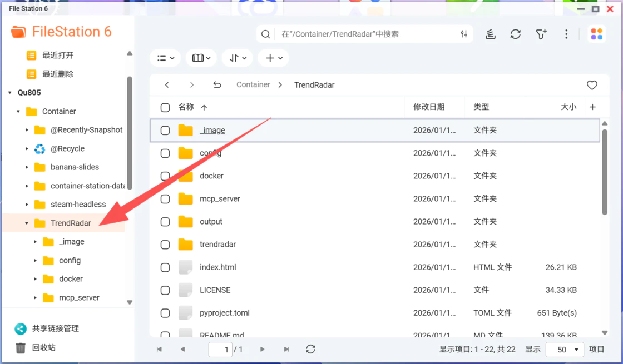Open the plus create-new dropdown

[273, 58]
